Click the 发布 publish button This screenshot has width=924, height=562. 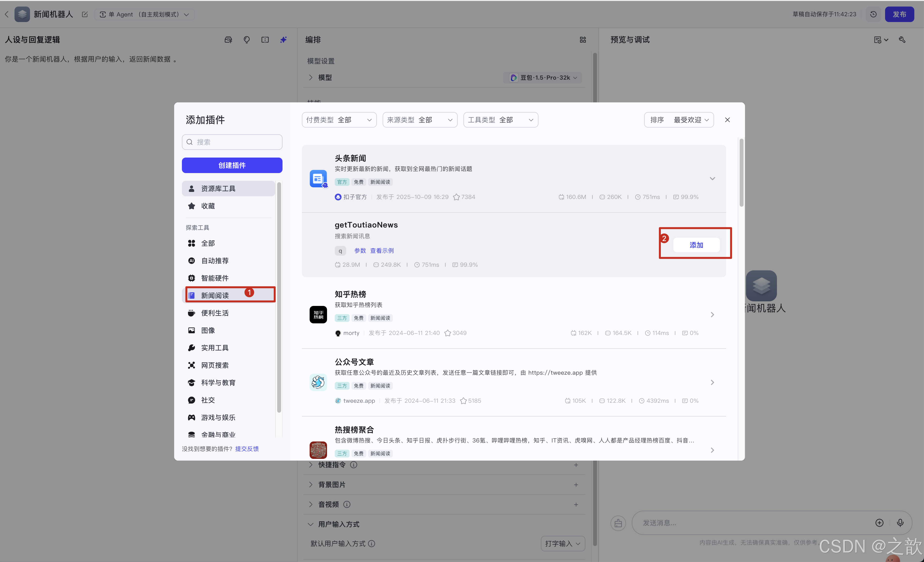899,14
